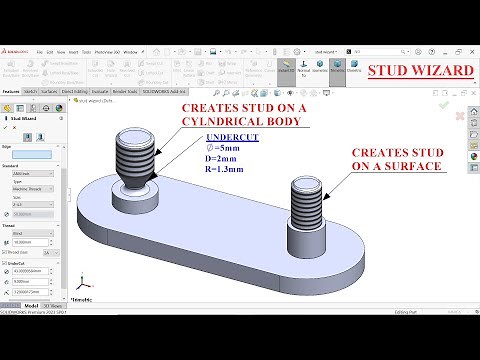Open the Options gear icon
480x360 pixels.
click(297, 52)
